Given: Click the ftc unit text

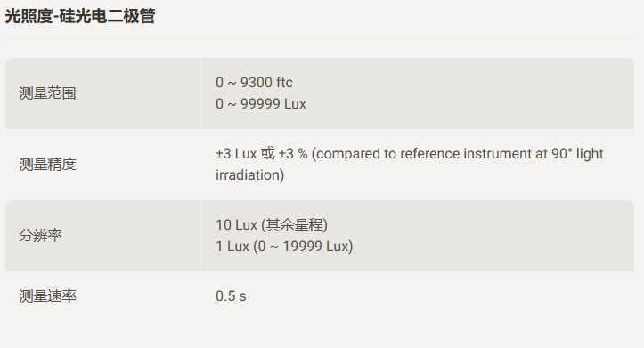Looking at the screenshot, I should 284,83.
